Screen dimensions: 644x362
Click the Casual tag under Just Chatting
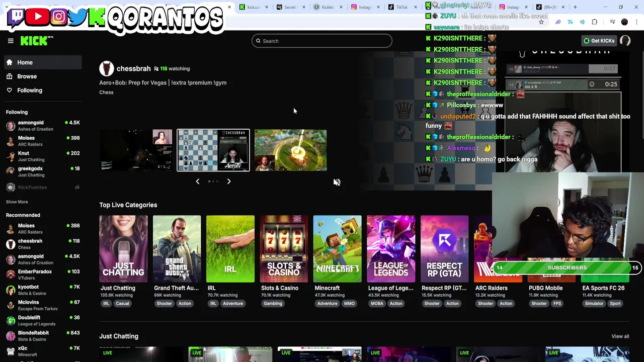(122, 304)
